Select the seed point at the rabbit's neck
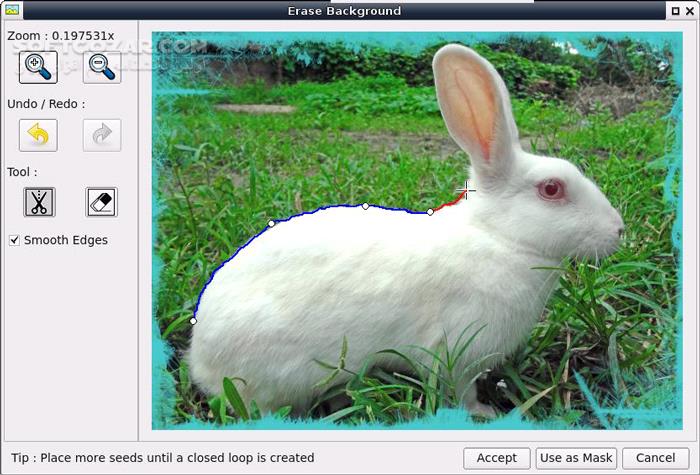This screenshot has height=475, width=700. point(430,212)
